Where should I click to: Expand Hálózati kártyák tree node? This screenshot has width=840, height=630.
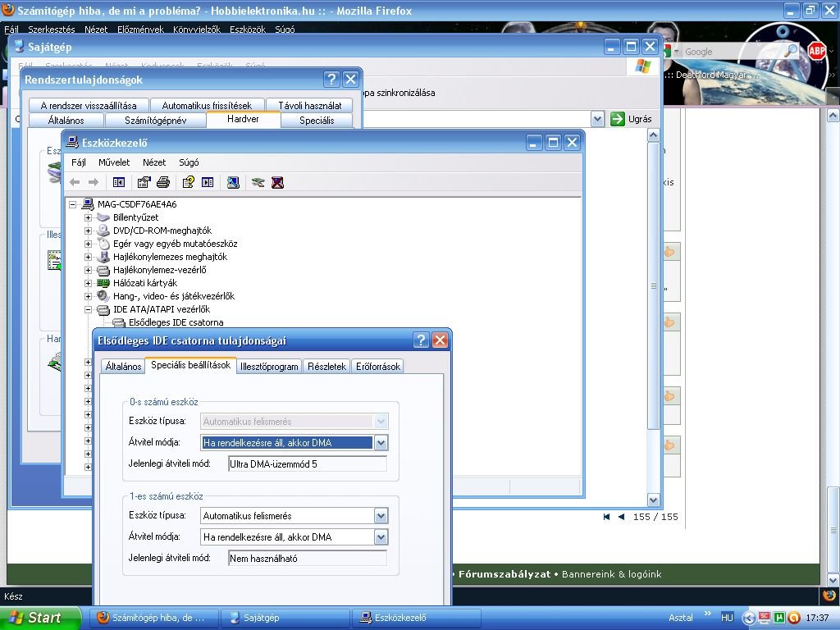pyautogui.click(x=88, y=283)
